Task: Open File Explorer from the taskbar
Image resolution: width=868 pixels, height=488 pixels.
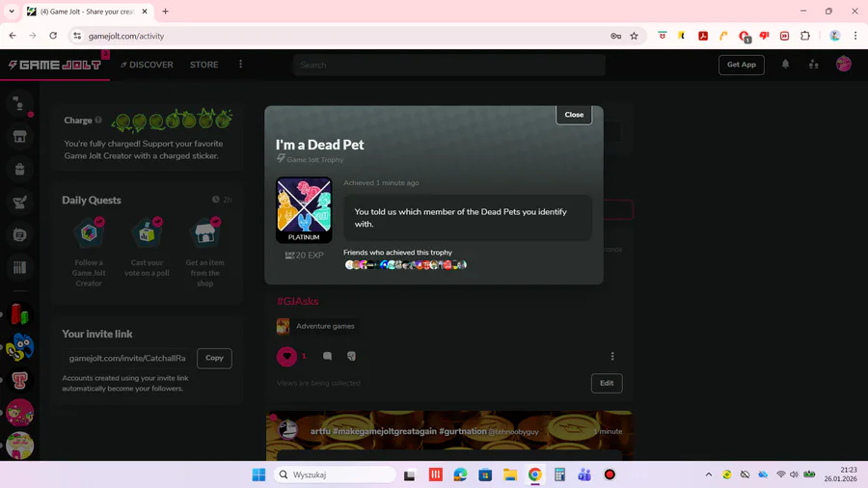Action: pos(510,474)
